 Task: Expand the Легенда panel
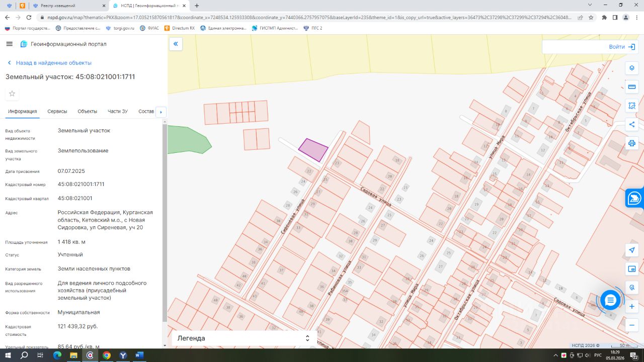pos(244,338)
